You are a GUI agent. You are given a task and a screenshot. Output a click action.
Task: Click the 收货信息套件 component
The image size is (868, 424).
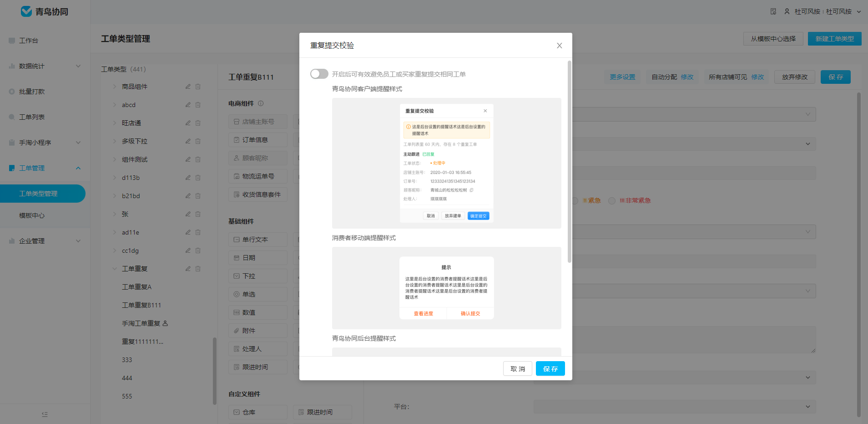pos(258,194)
